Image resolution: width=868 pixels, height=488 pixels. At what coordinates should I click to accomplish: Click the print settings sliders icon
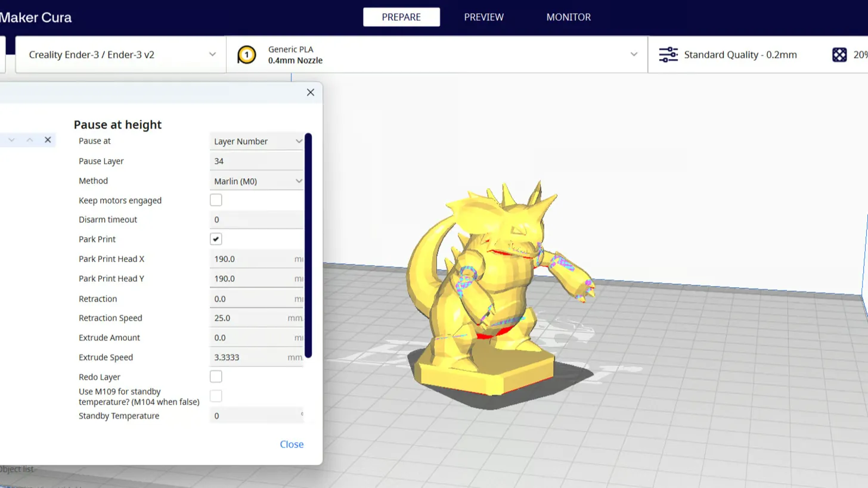668,55
